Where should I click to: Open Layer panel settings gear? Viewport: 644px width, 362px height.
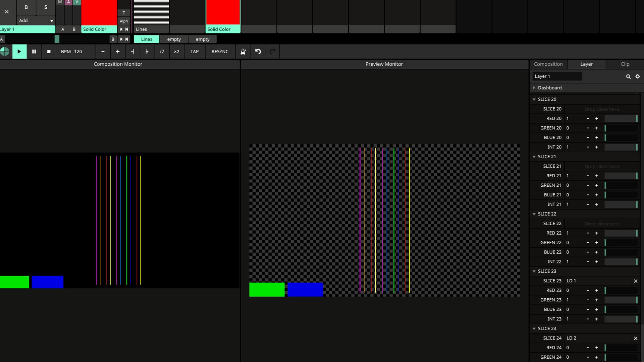tap(638, 76)
